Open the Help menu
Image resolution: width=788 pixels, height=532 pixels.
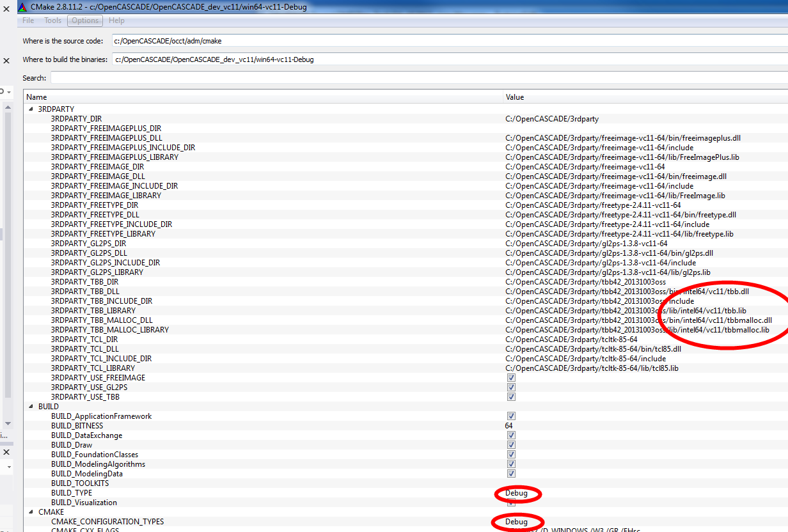[117, 20]
